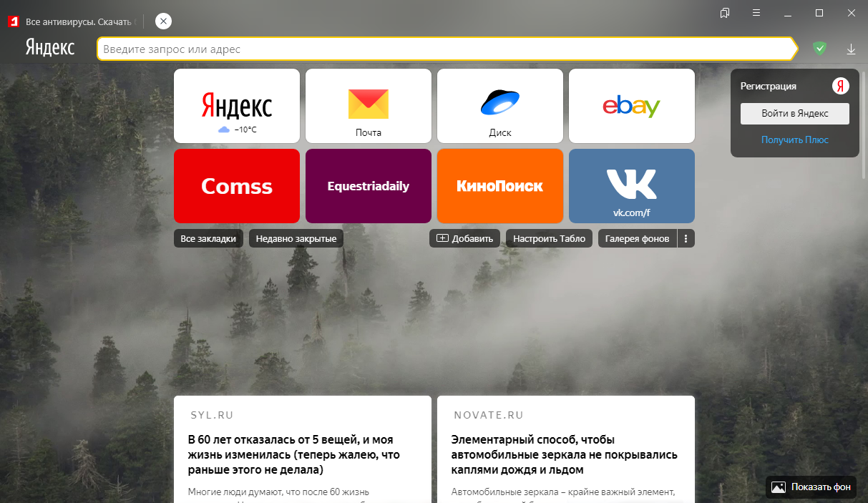Click Настроить Табло button
The image size is (868, 503).
pyautogui.click(x=549, y=238)
